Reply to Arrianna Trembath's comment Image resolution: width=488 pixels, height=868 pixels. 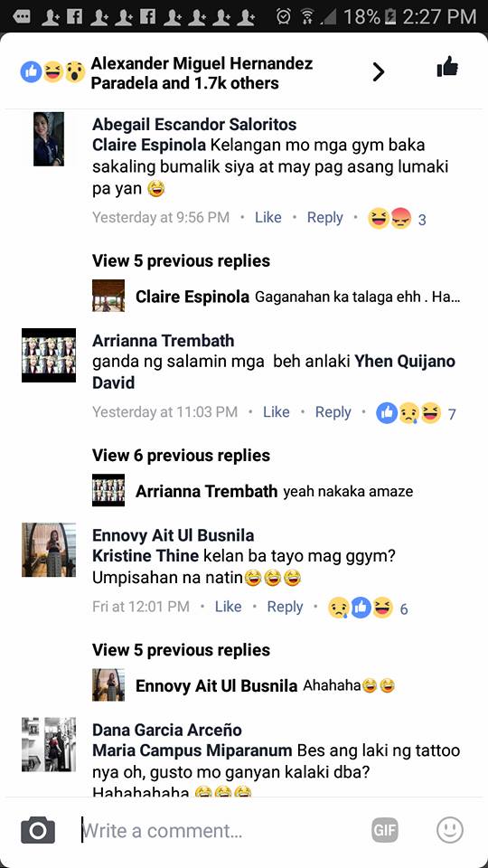coord(333,412)
